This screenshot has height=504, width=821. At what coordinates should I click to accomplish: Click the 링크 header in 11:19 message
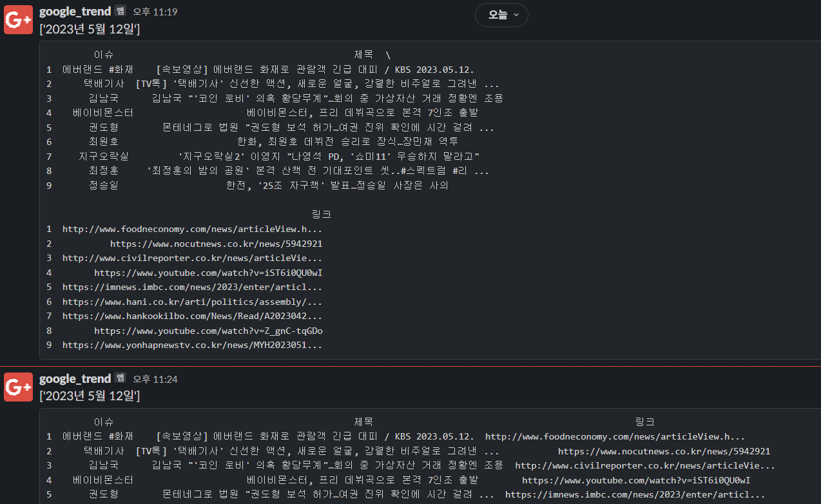322,214
